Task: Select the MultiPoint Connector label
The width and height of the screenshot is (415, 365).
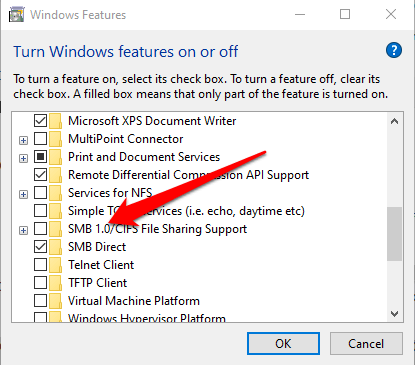Action: tap(126, 139)
